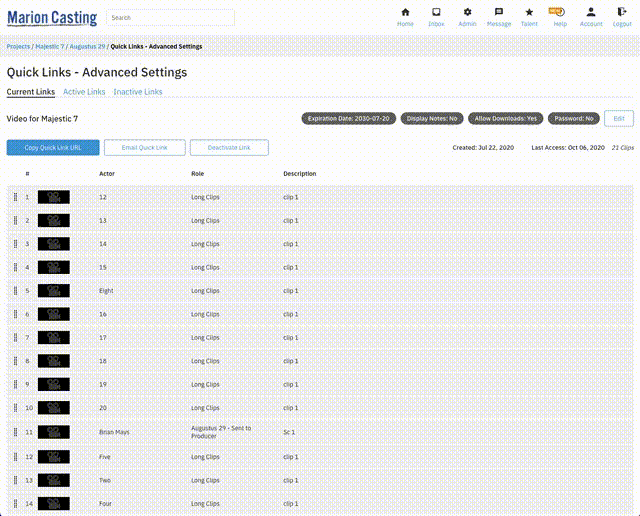Grab drag handle for row with actor 15

[16, 267]
